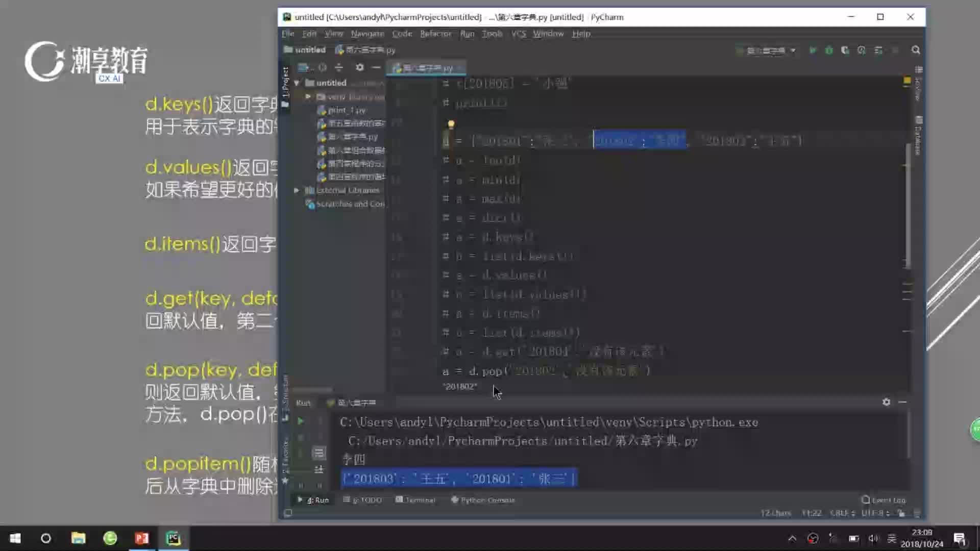This screenshot has width=980, height=551.
Task: Click collapse all icon in Project panel
Action: [339, 67]
